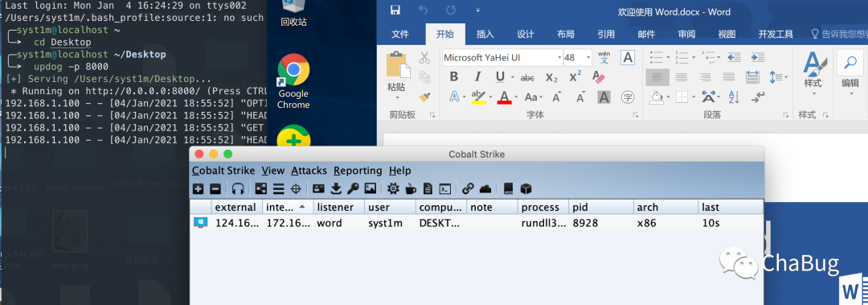Toggle the left align paragraph button

tap(657, 77)
